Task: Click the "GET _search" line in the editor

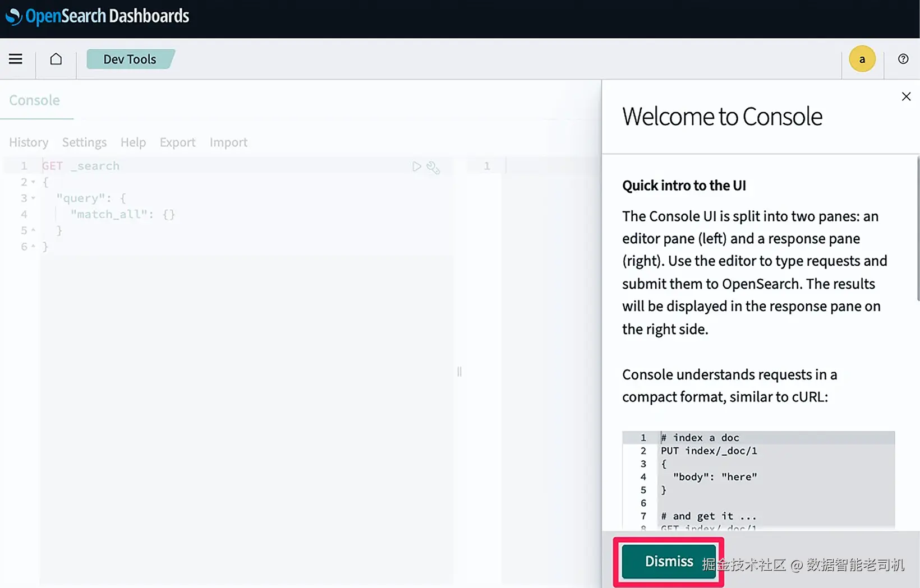Action: point(81,166)
